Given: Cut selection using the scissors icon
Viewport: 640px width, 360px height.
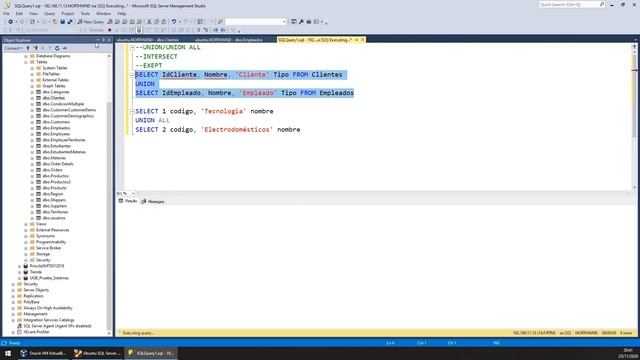Looking at the screenshot, I should pyautogui.click(x=149, y=22).
